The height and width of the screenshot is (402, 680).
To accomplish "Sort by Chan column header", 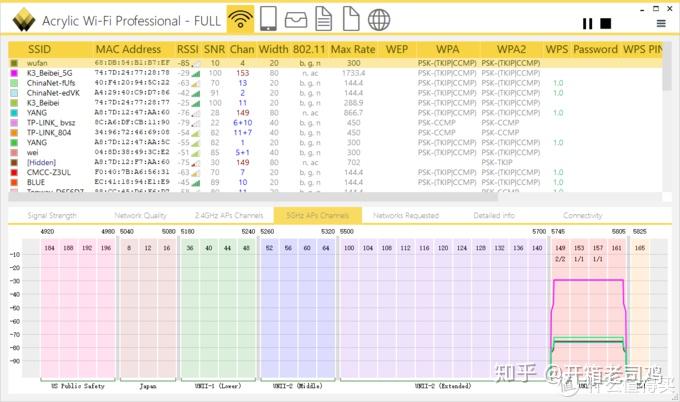I will 242,49.
